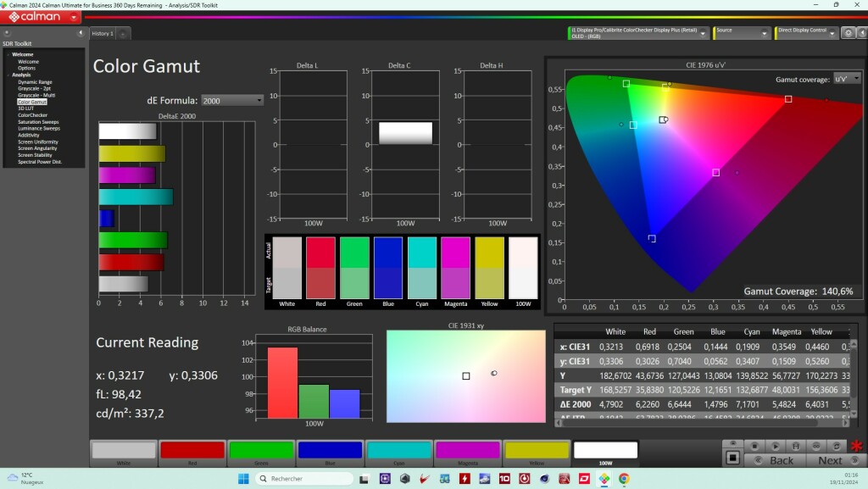Select Color Gamut in workflow list
The width and height of the screenshot is (868, 489).
tap(32, 102)
